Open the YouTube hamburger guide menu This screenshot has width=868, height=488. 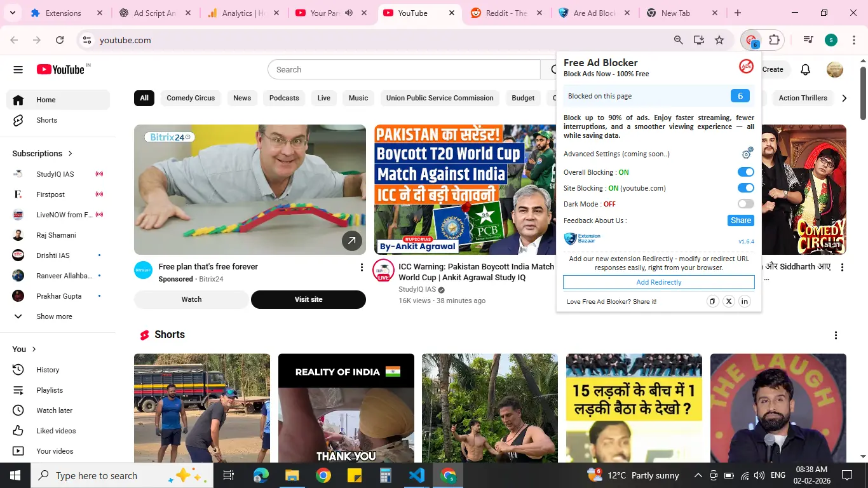18,70
